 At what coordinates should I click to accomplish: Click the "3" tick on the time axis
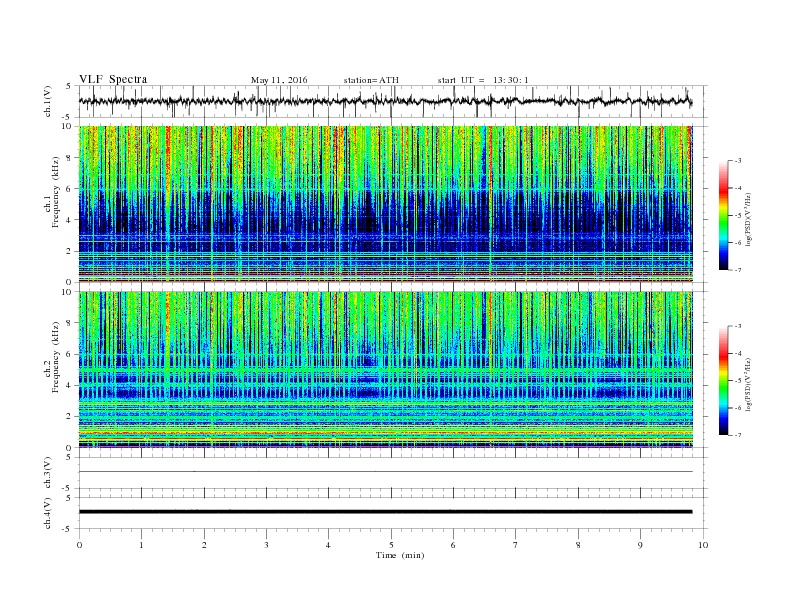click(266, 545)
